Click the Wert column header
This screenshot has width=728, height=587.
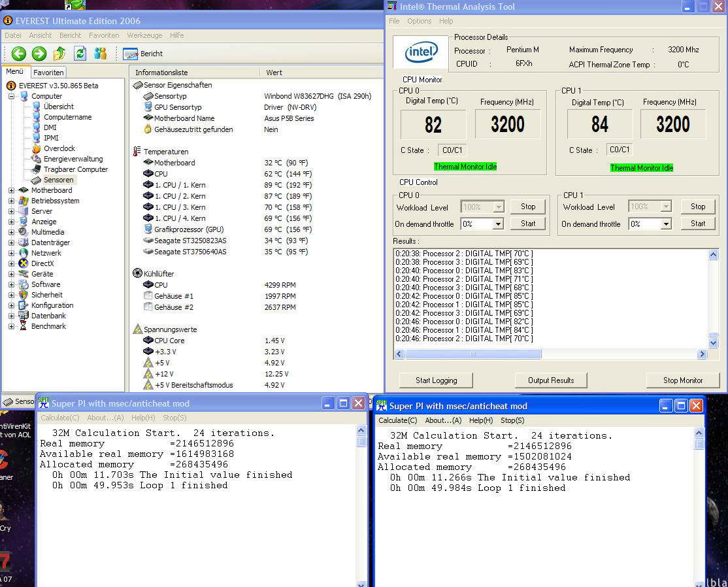pyautogui.click(x=322, y=73)
